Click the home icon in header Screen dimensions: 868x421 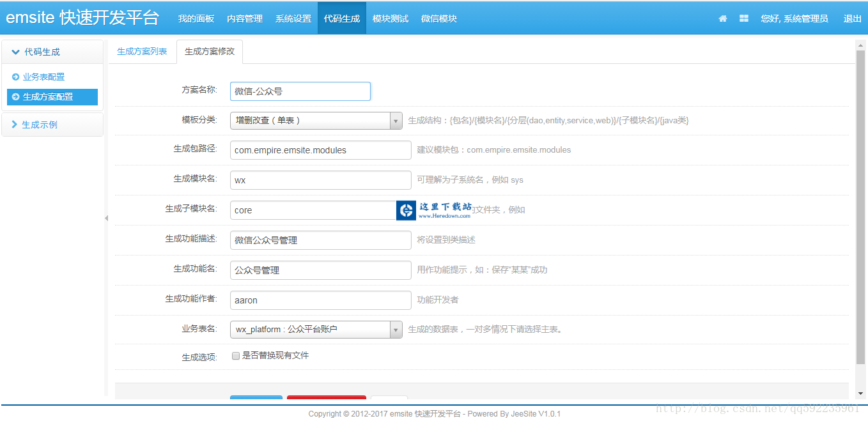(723, 19)
